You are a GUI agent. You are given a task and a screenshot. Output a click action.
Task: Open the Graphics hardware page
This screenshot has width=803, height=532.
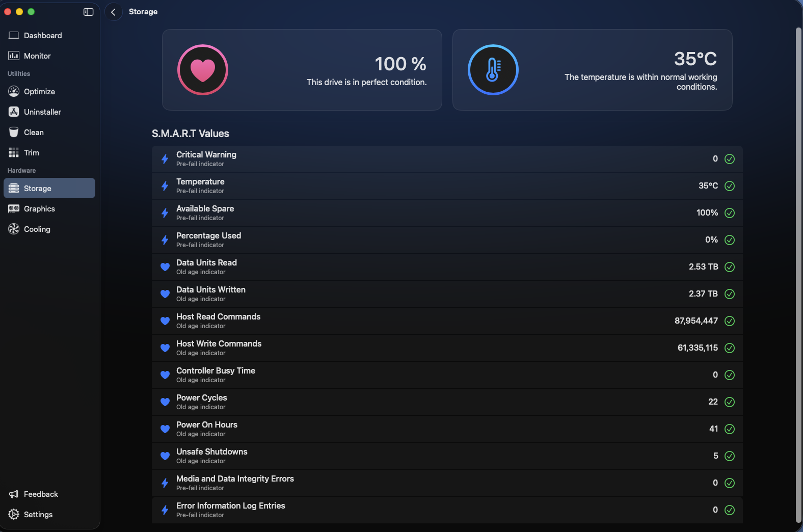tap(49, 208)
